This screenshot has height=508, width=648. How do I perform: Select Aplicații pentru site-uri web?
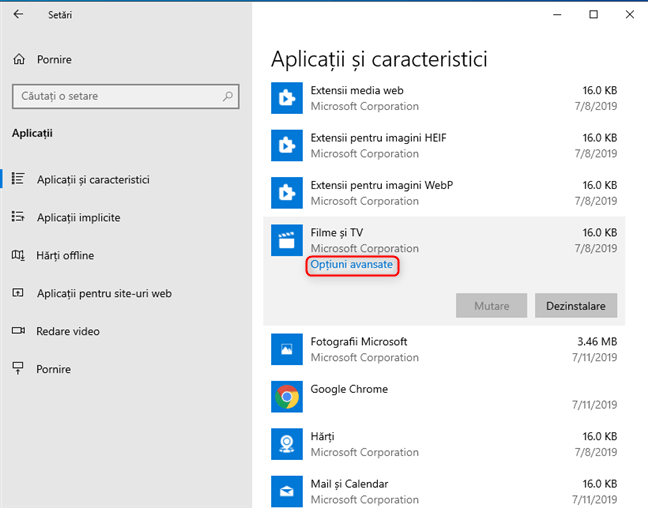coord(104,293)
